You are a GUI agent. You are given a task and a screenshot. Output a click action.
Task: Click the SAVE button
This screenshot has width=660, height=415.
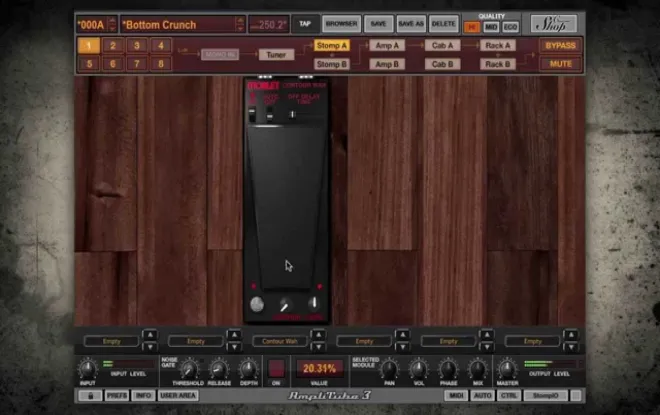pos(378,24)
